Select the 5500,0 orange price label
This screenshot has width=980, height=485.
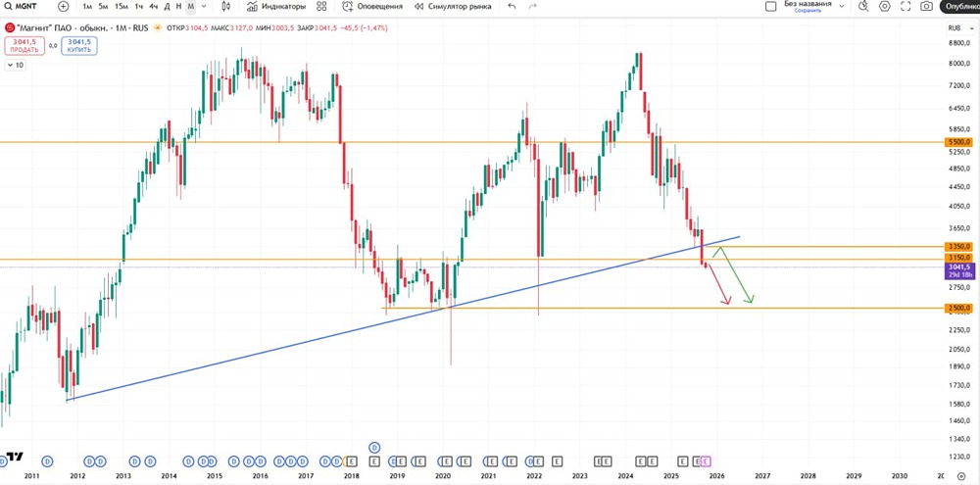[960, 142]
